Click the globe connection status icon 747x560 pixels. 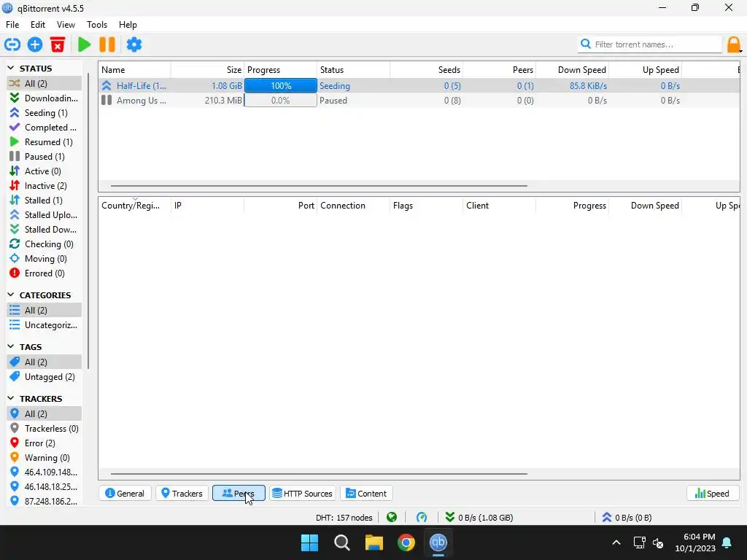(392, 517)
